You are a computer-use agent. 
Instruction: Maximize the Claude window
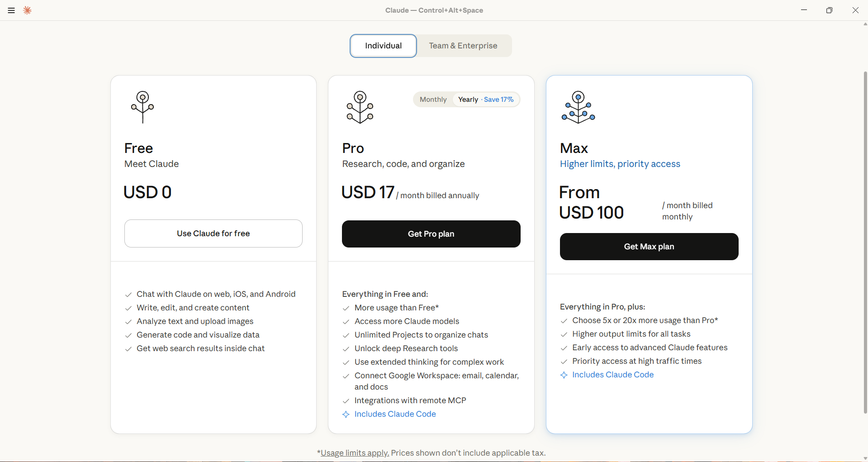pos(829,10)
